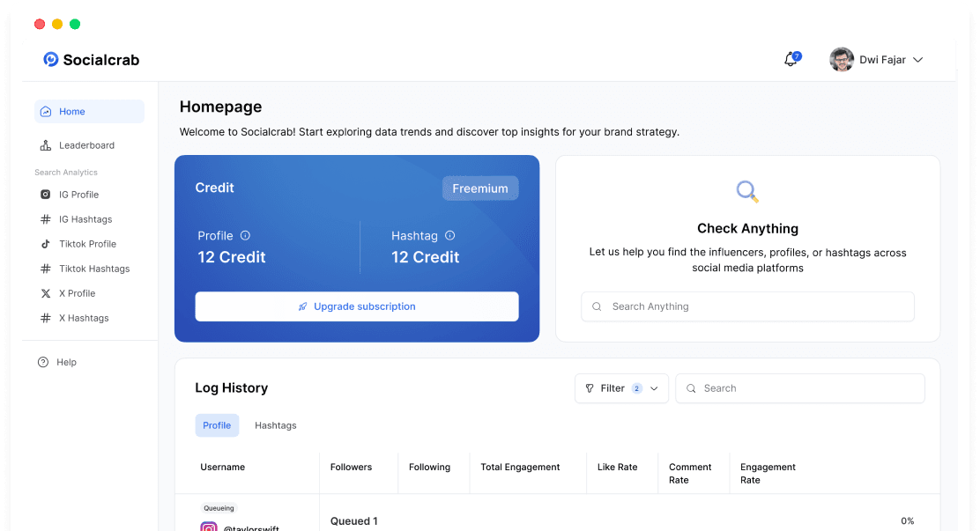The image size is (980, 531).
Task: Click the info icon next to Profile credit
Action: (x=245, y=235)
